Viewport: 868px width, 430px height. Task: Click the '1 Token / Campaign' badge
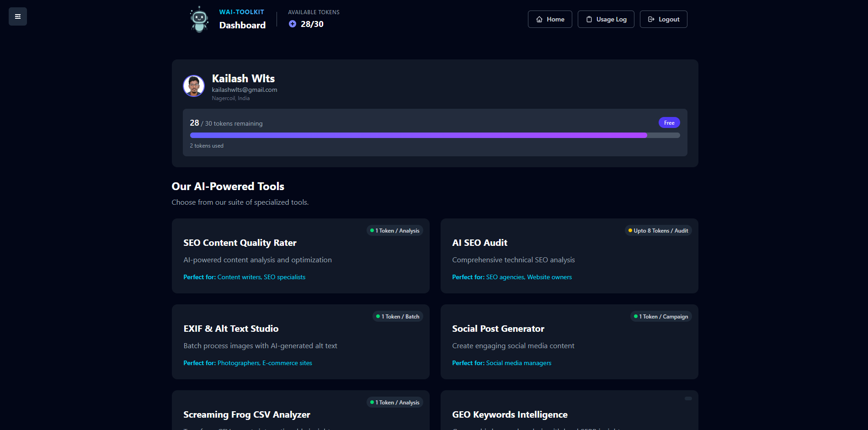point(661,316)
